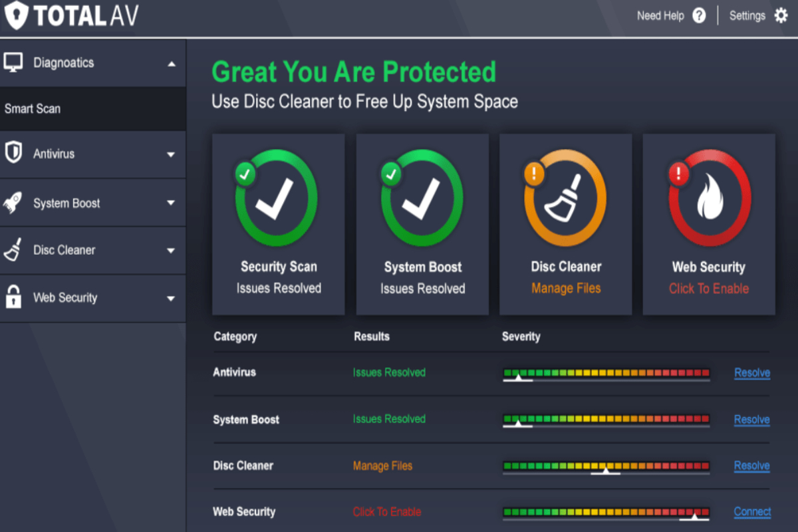The width and height of the screenshot is (798, 532).
Task: Collapse the Diagnostics section arrow
Action: (172, 65)
